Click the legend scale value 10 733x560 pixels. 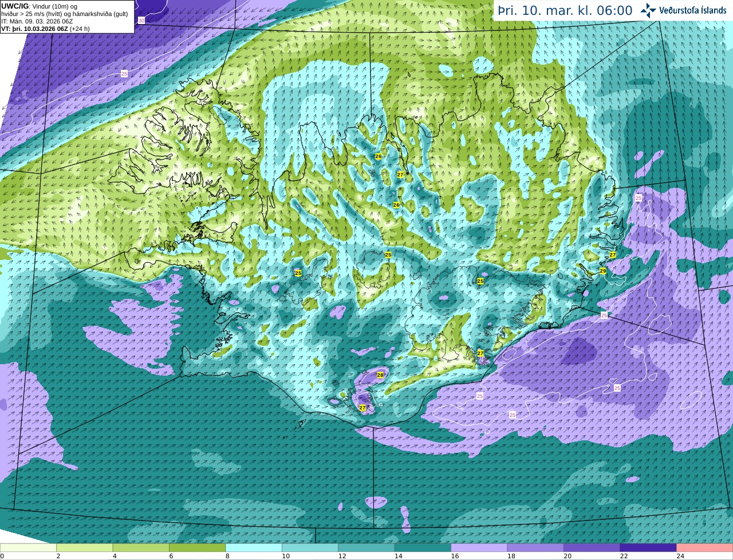coord(285,556)
